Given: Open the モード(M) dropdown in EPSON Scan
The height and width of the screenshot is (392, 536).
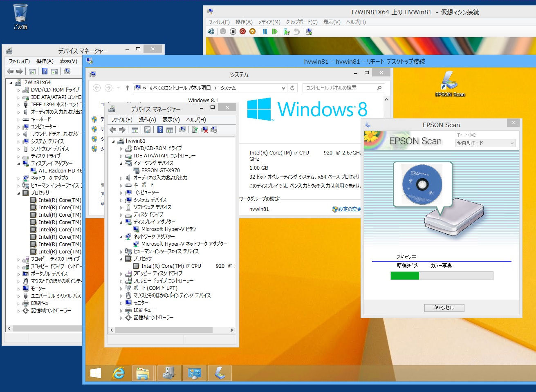Looking at the screenshot, I should tap(485, 143).
